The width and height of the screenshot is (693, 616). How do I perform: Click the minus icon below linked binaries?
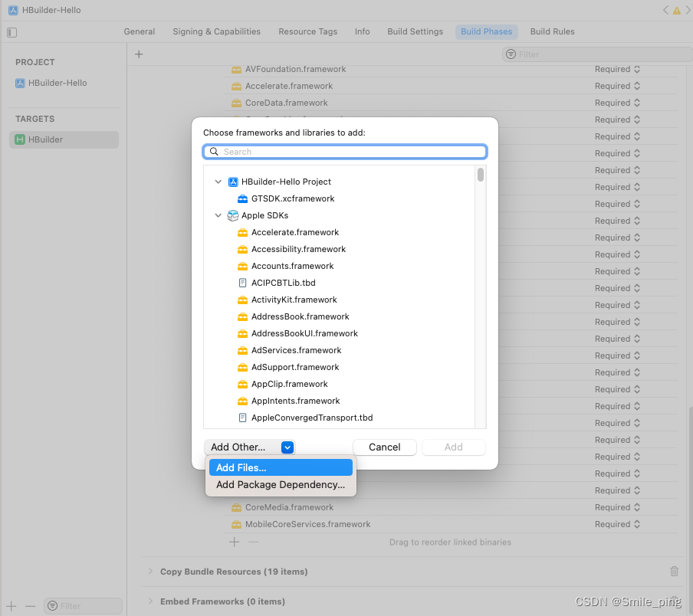coord(253,542)
